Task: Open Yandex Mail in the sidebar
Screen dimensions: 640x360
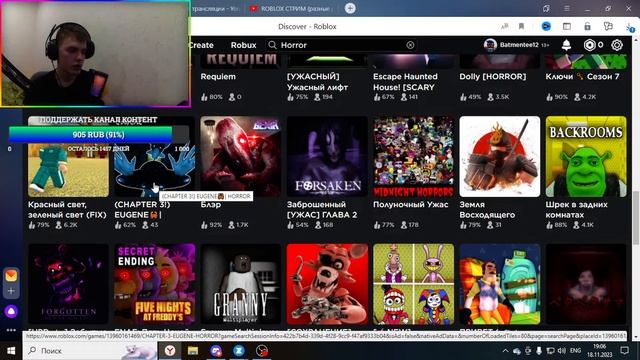Action: [11, 276]
